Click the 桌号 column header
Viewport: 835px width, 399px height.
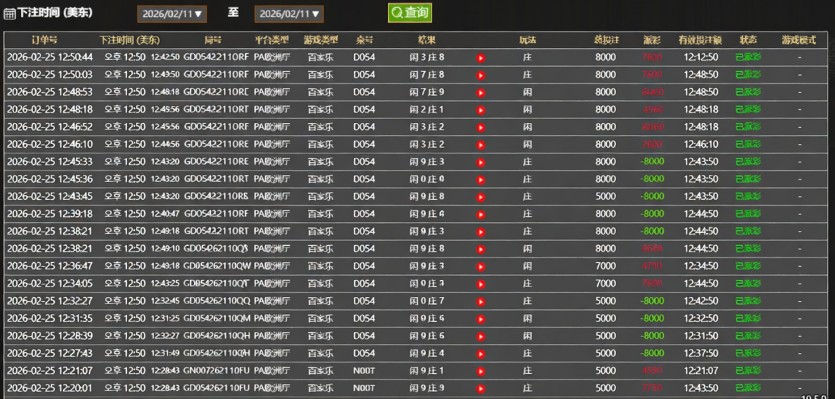click(x=365, y=40)
